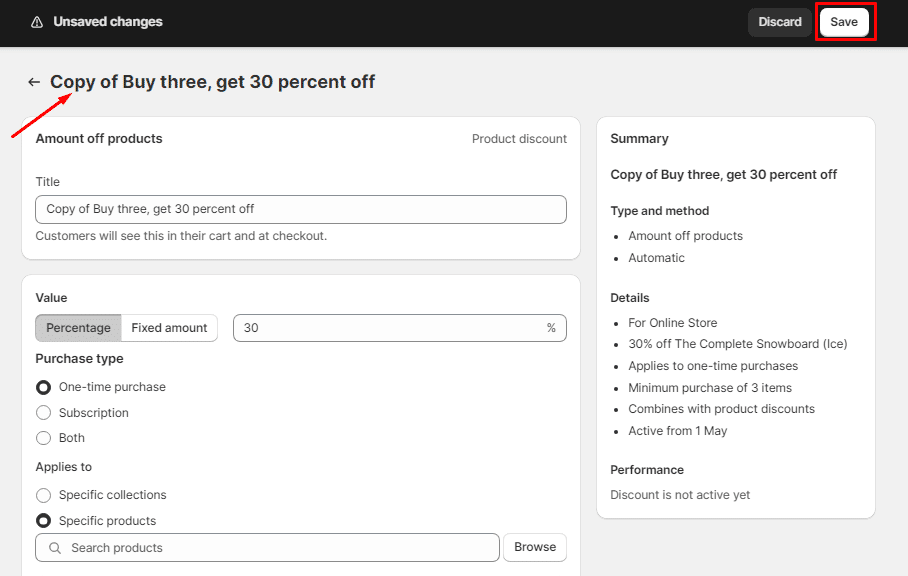The width and height of the screenshot is (908, 576).
Task: Focus the discount value field showing 30
Action: 390,328
